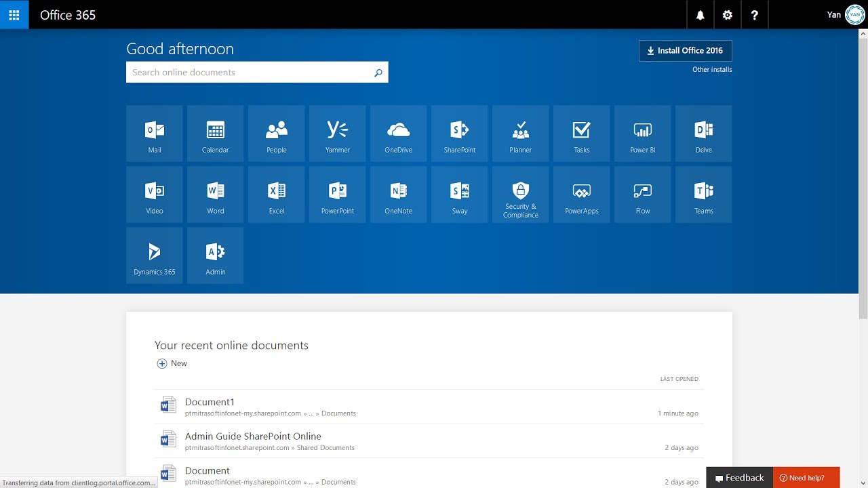Image resolution: width=868 pixels, height=488 pixels.
Task: Open the Dynamics 365 tile
Action: click(x=155, y=256)
